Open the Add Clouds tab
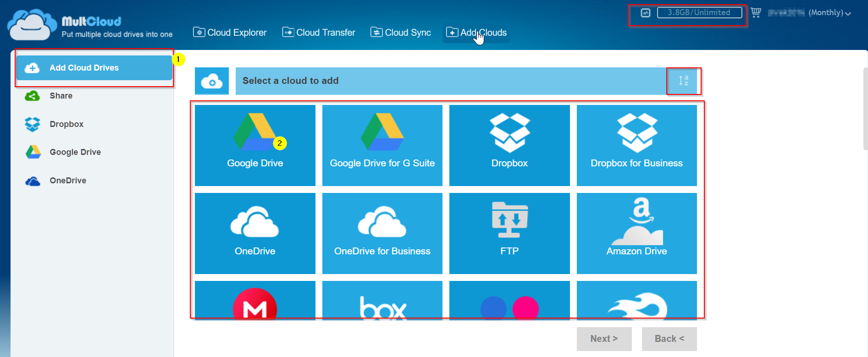This screenshot has height=357, width=868. 476,33
